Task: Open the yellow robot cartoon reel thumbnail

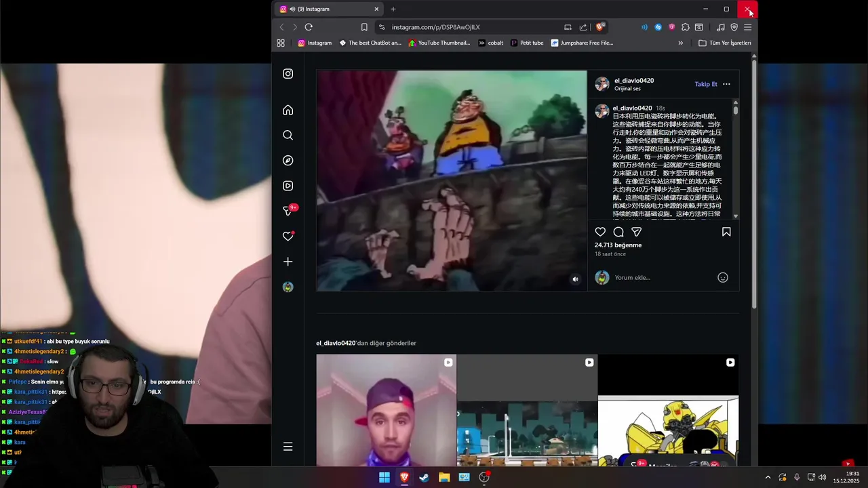Action: (668, 410)
